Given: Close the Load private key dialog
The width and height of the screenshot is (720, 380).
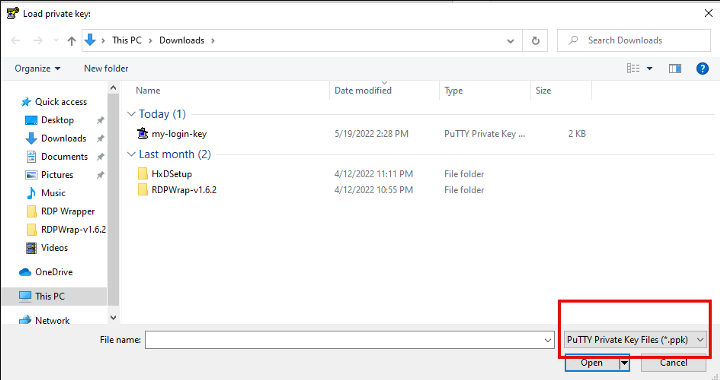Looking at the screenshot, I should tap(709, 13).
